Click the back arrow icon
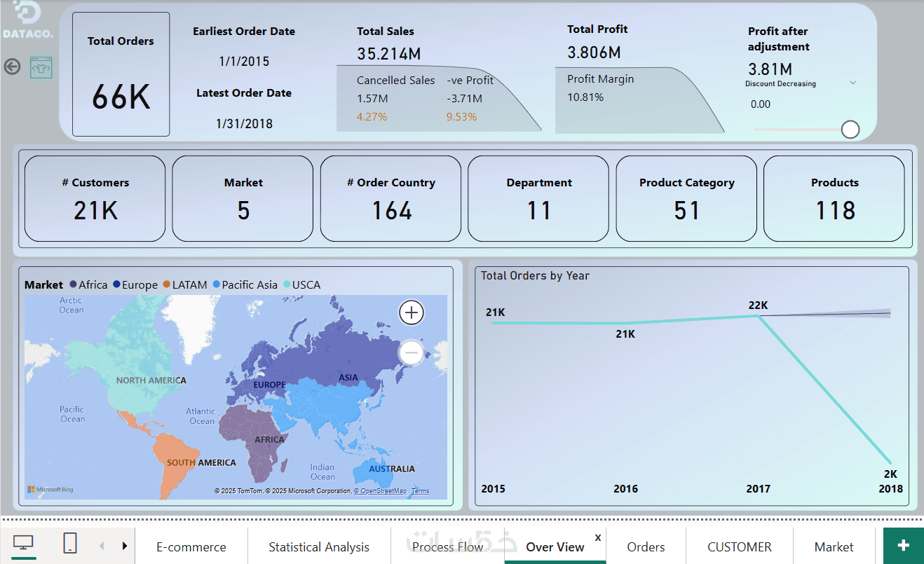This screenshot has height=564, width=924. click(x=12, y=67)
